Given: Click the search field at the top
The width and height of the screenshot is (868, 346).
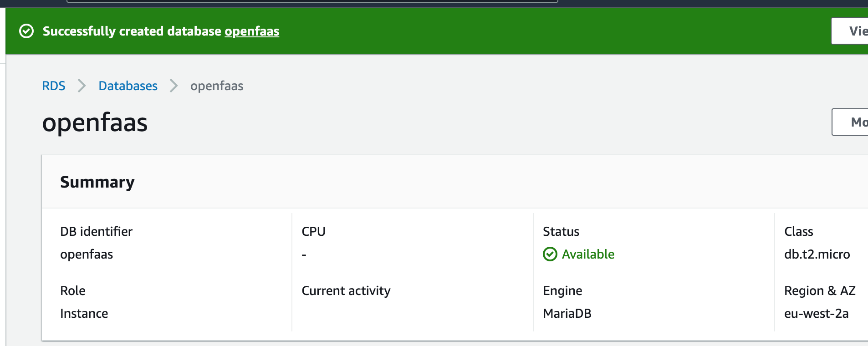Looking at the screenshot, I should 312,1.
